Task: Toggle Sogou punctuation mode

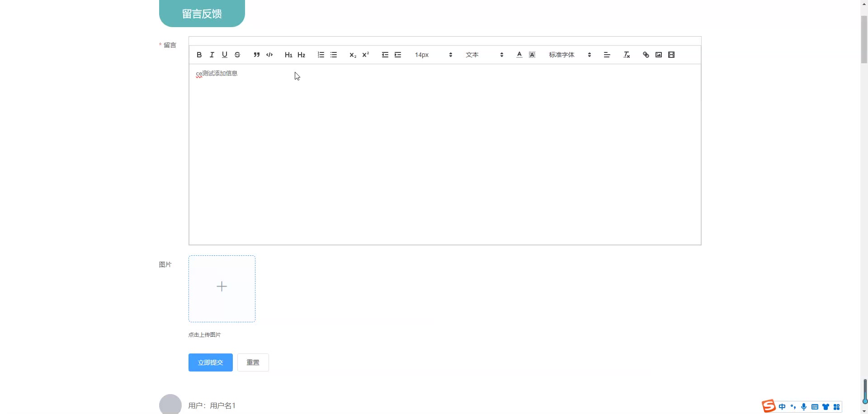Action: (793, 407)
